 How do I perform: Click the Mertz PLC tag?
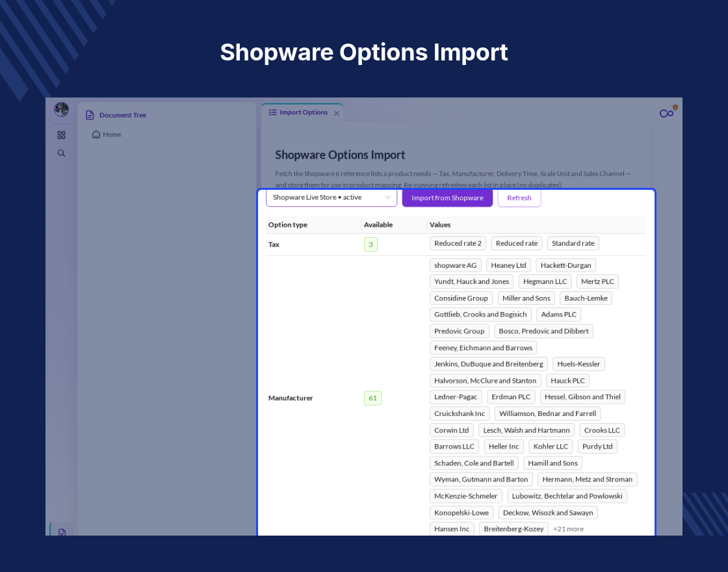pyautogui.click(x=597, y=281)
